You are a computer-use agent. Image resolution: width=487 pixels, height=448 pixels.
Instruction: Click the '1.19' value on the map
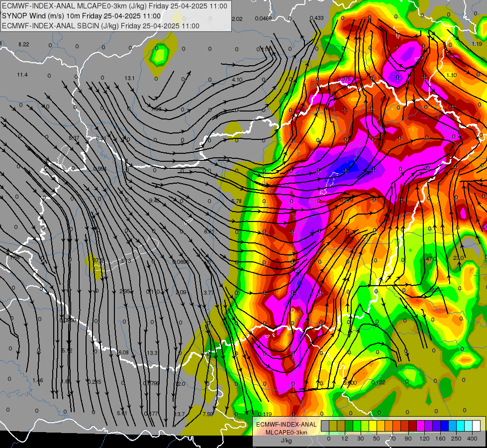(477, 44)
